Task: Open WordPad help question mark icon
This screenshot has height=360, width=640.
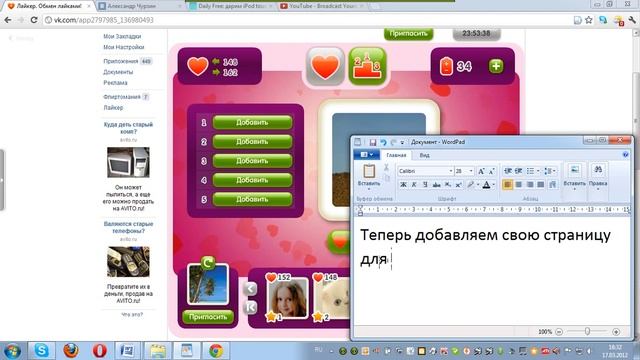Action: pos(625,155)
